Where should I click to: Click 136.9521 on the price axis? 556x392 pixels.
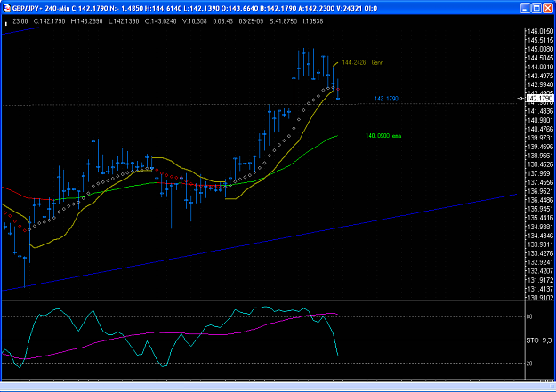(x=540, y=191)
